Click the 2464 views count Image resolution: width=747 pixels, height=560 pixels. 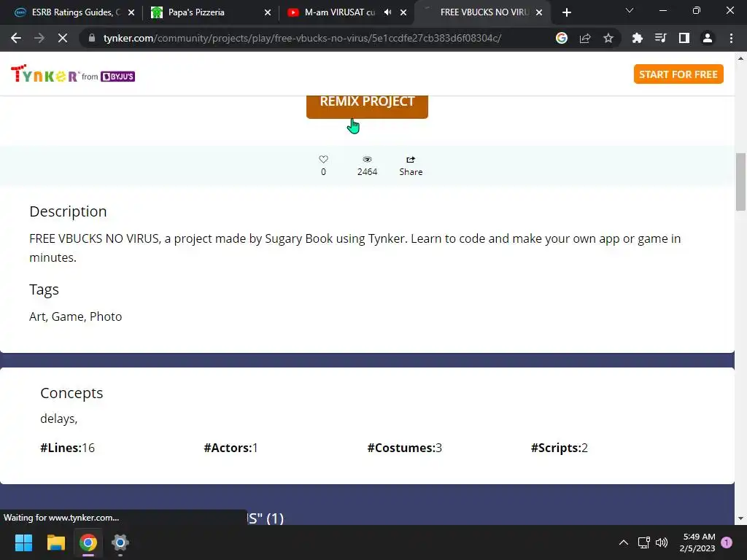(x=368, y=172)
